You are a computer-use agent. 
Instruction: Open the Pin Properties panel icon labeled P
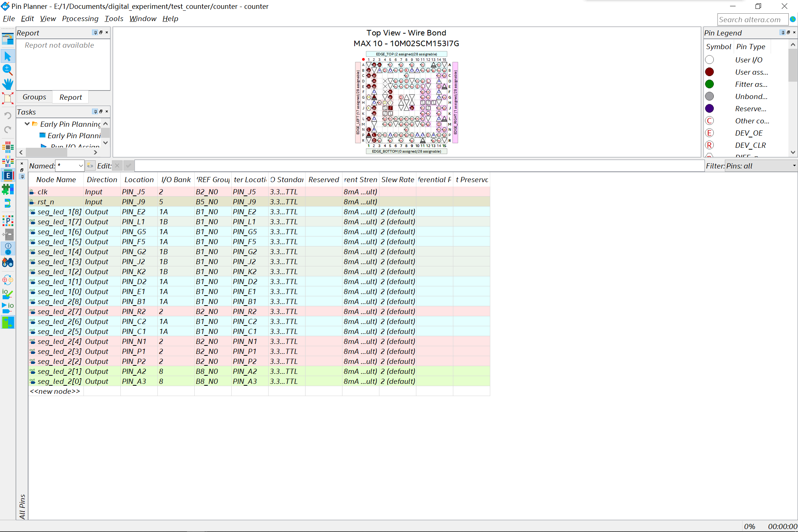[8, 221]
